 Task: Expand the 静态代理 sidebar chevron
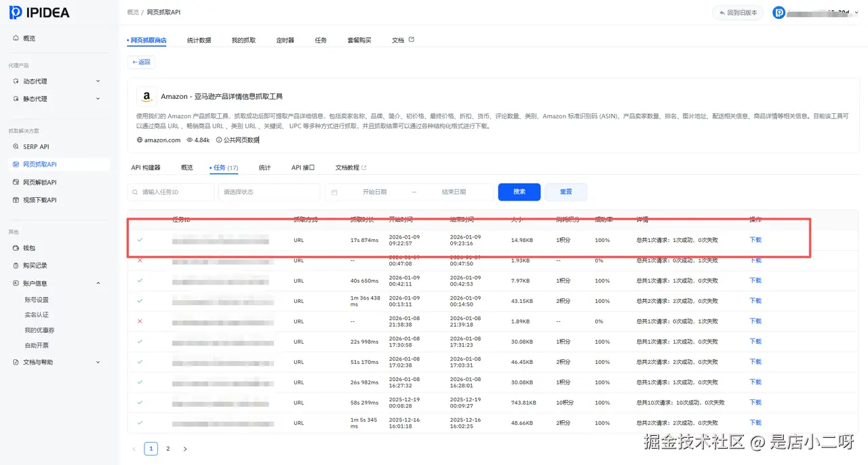tap(98, 99)
